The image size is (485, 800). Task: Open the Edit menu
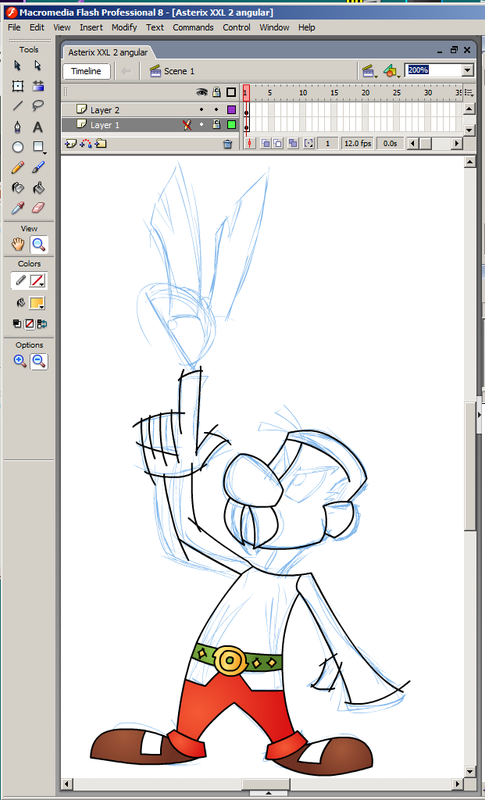point(37,28)
